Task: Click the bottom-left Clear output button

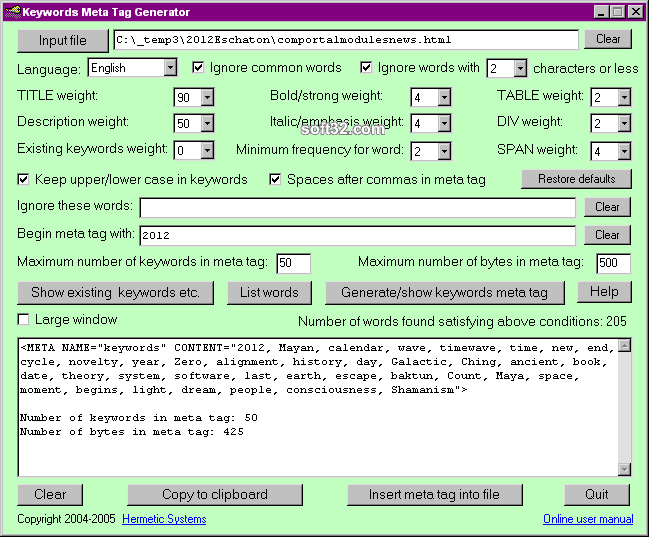Action: 50,494
